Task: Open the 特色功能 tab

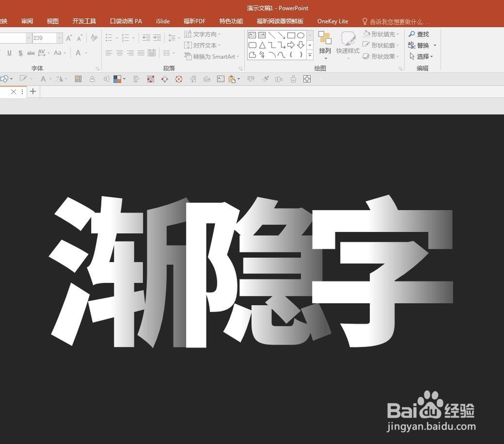Action: click(x=231, y=21)
